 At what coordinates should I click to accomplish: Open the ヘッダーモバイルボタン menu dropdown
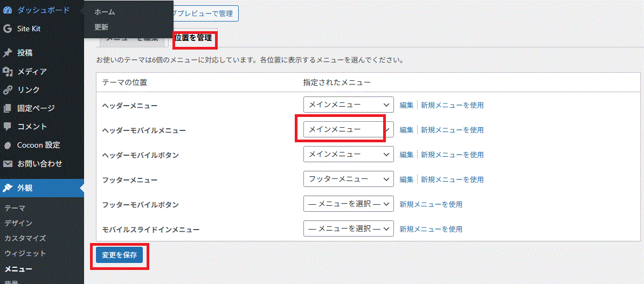pos(348,155)
